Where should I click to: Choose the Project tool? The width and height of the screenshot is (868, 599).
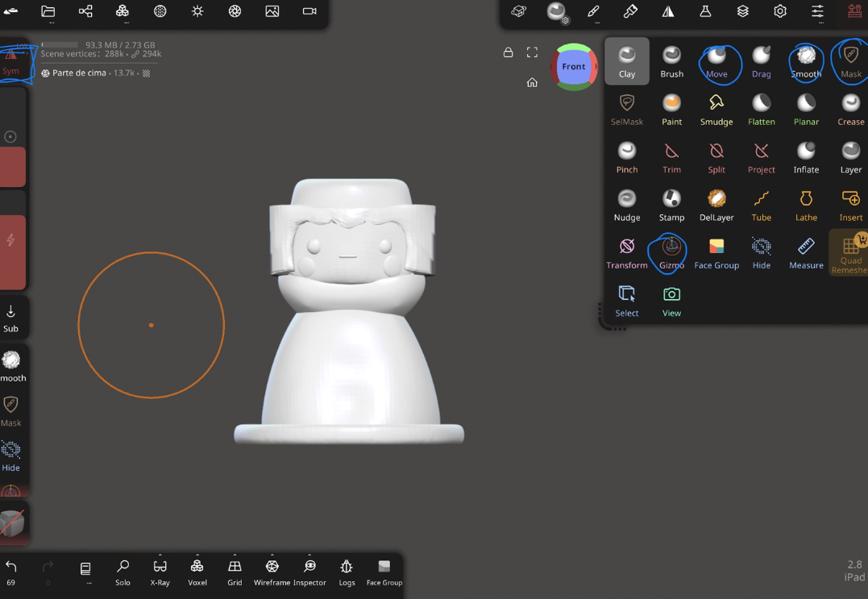click(761, 158)
